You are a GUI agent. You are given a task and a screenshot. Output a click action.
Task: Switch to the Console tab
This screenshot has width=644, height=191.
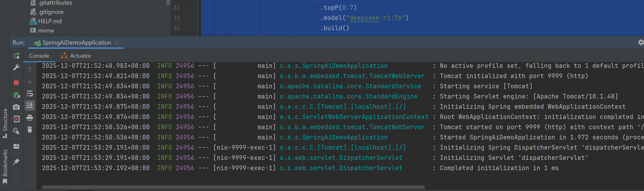(x=39, y=56)
